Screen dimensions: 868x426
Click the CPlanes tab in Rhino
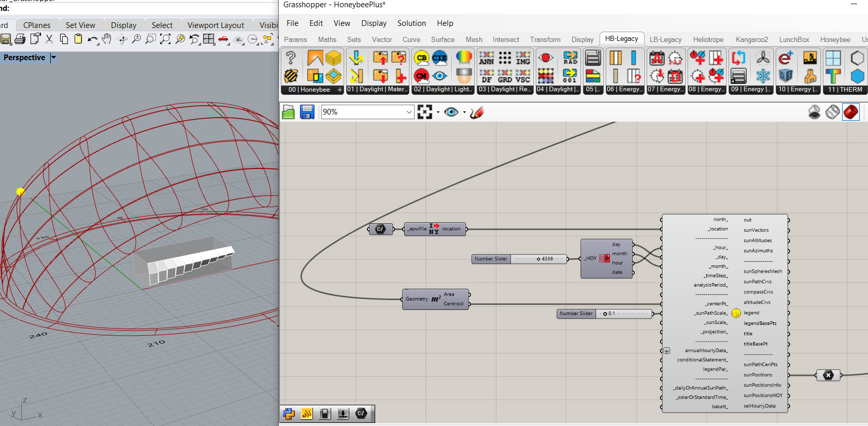tap(37, 25)
